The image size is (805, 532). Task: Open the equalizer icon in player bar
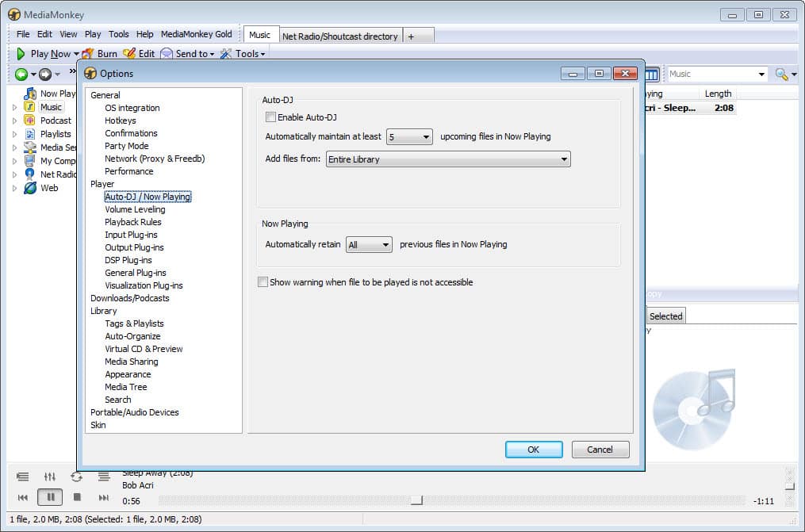tap(50, 477)
